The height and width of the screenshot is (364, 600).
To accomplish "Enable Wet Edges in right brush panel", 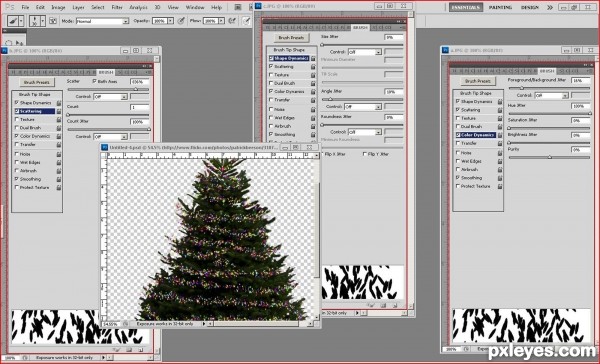I will [458, 161].
